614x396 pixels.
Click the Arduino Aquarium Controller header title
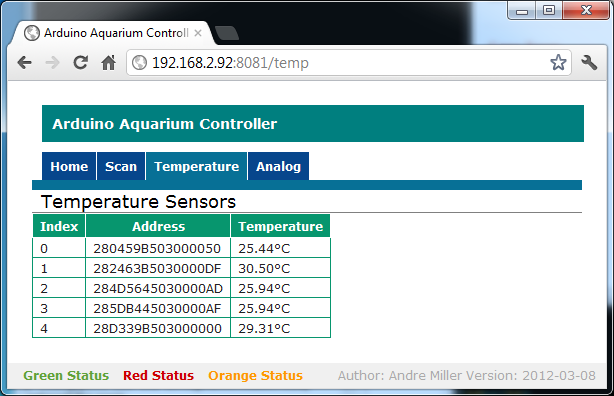point(165,124)
